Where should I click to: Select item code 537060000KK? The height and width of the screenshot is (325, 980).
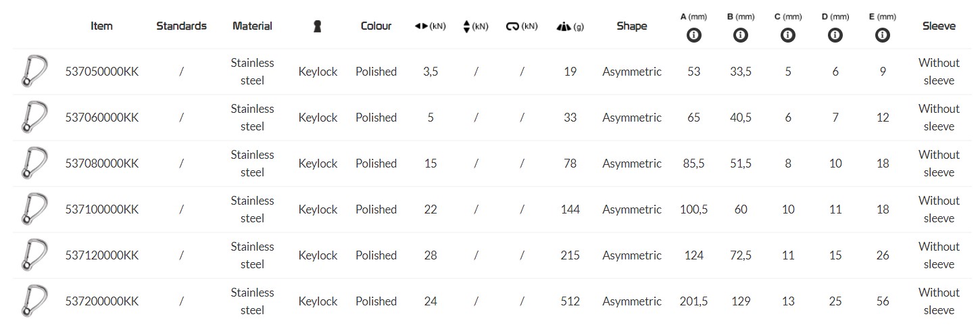[101, 118]
